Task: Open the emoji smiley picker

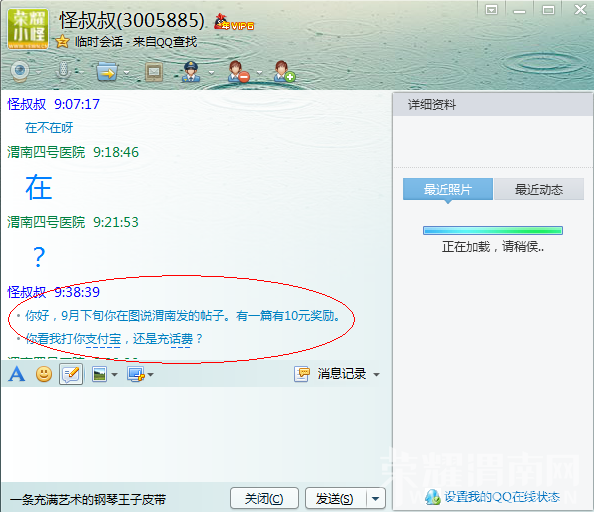Action: pos(44,374)
